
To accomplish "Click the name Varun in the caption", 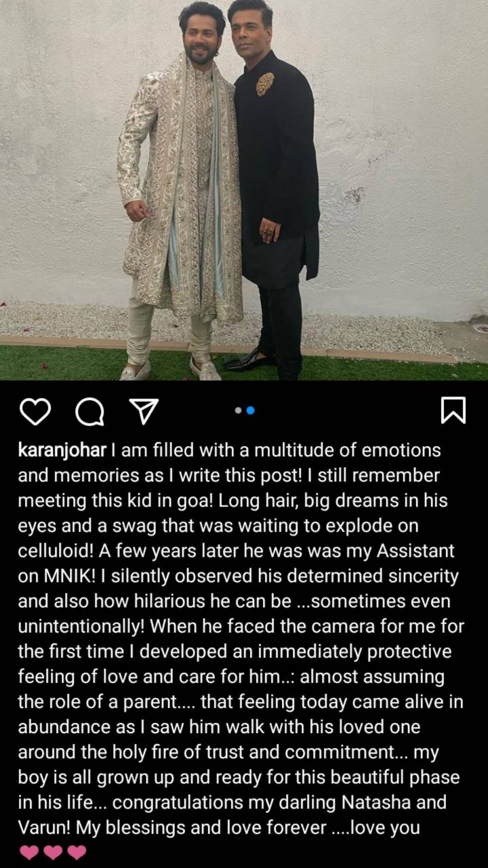I will tap(41, 828).
